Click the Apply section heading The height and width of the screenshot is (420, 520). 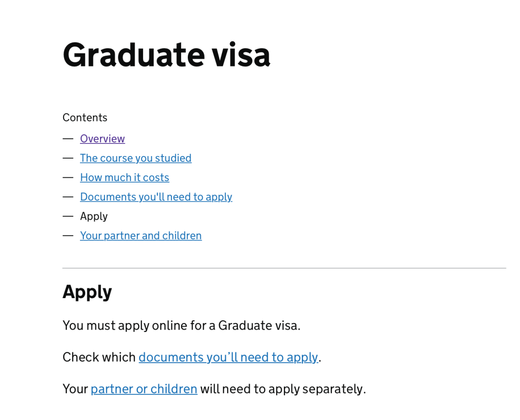[87, 292]
